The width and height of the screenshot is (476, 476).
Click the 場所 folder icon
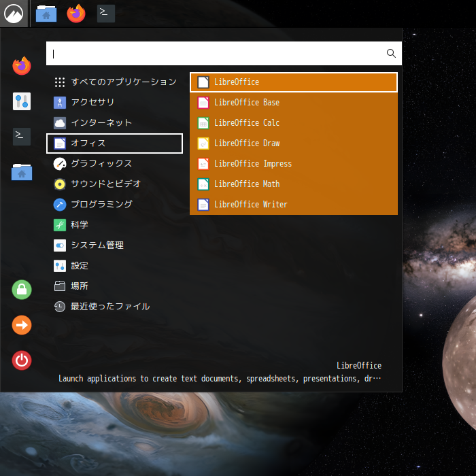tap(60, 286)
